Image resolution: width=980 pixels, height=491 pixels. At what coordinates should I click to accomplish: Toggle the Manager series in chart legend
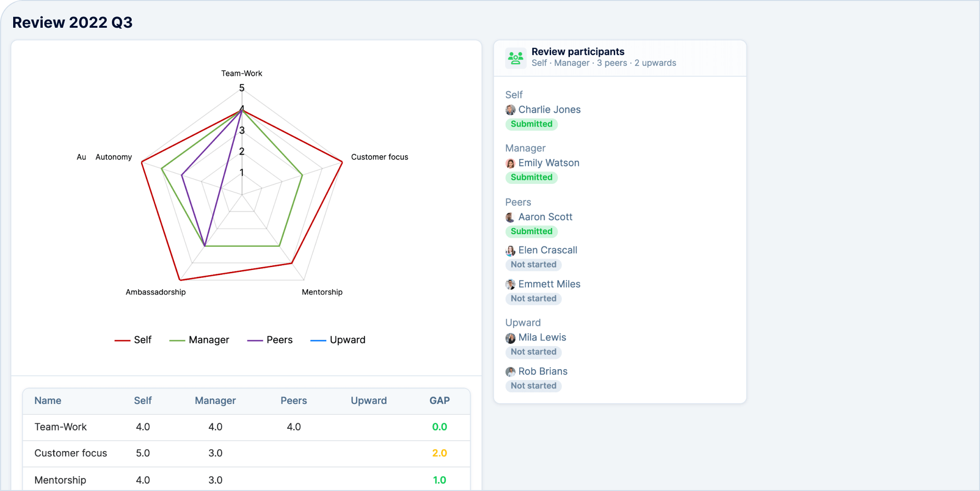[x=199, y=340]
